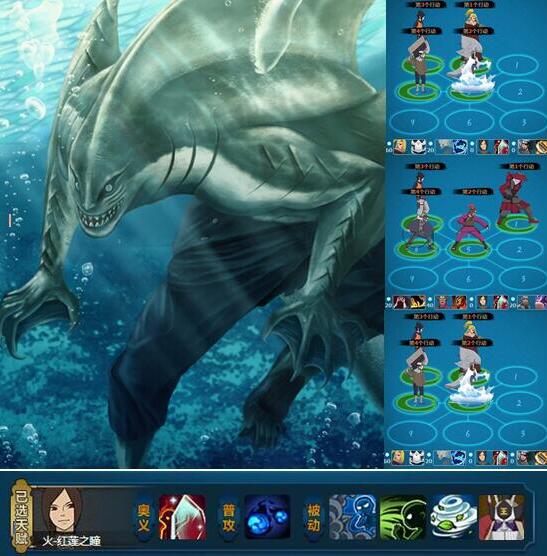Image resolution: width=547 pixels, height=556 pixels.
Task: Click empty slot 2 in middle formation panel
Action: tap(519, 249)
